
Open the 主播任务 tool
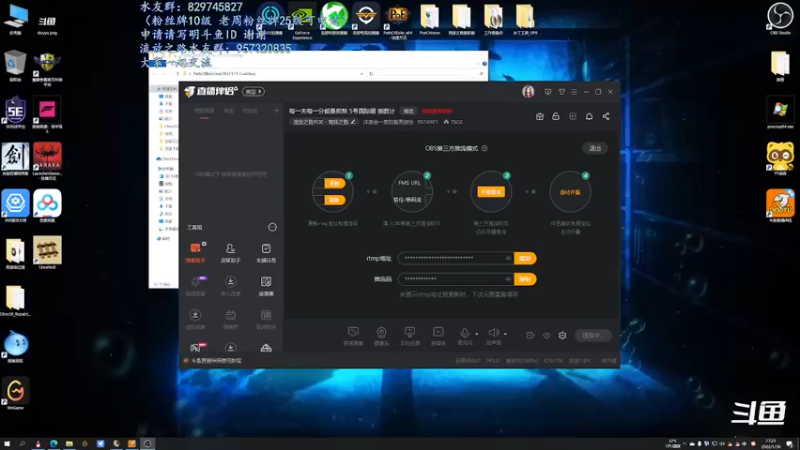click(x=266, y=253)
